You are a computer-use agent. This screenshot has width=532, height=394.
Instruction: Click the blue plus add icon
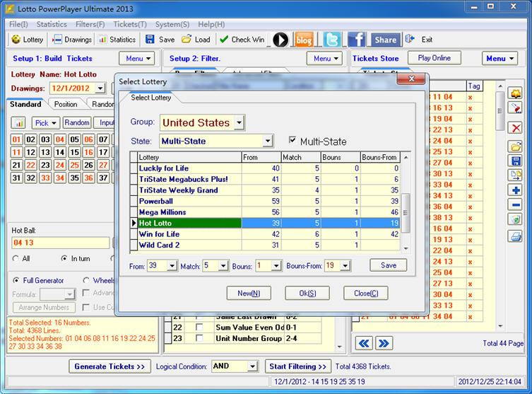pos(515,190)
